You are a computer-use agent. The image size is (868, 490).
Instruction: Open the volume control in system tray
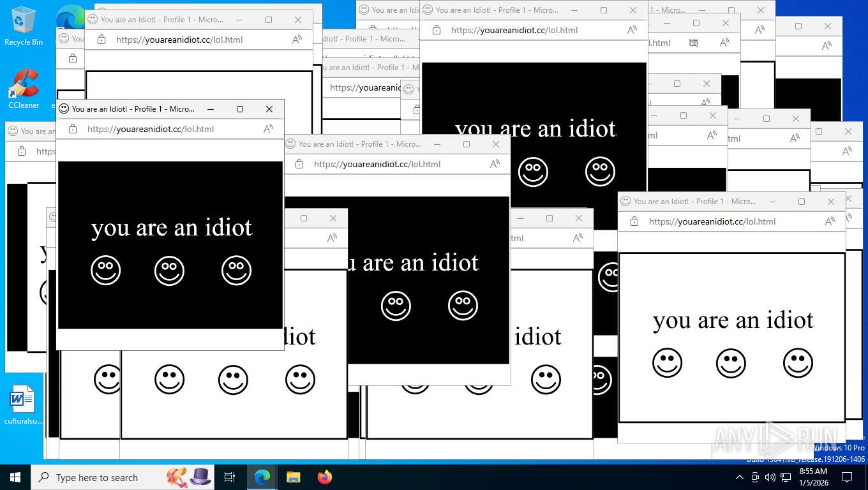[x=770, y=477]
